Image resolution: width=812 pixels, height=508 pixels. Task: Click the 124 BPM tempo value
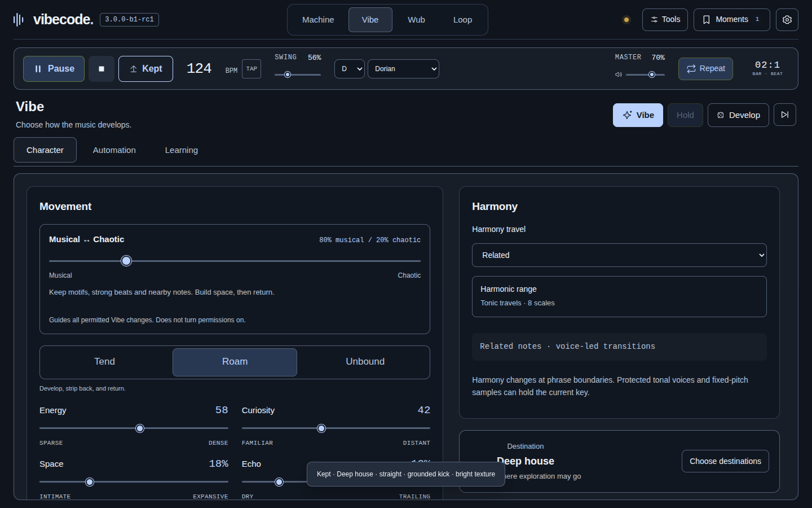click(199, 68)
